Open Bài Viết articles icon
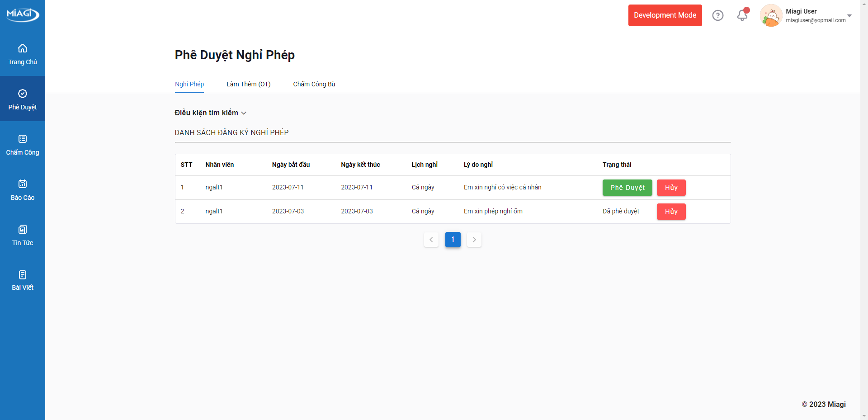 (23, 274)
